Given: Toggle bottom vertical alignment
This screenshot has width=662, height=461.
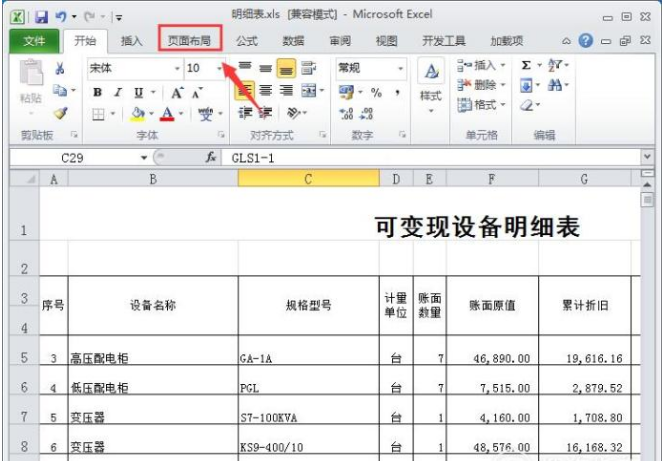Looking at the screenshot, I should (286, 68).
